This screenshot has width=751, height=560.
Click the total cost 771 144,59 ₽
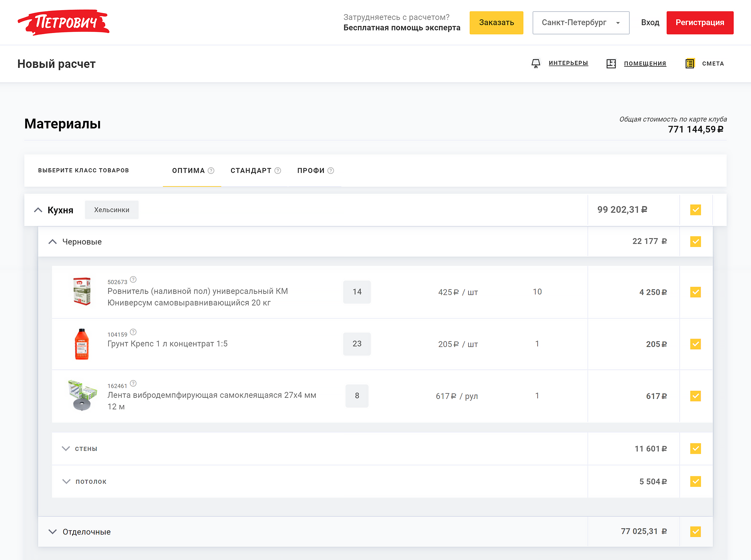point(695,129)
